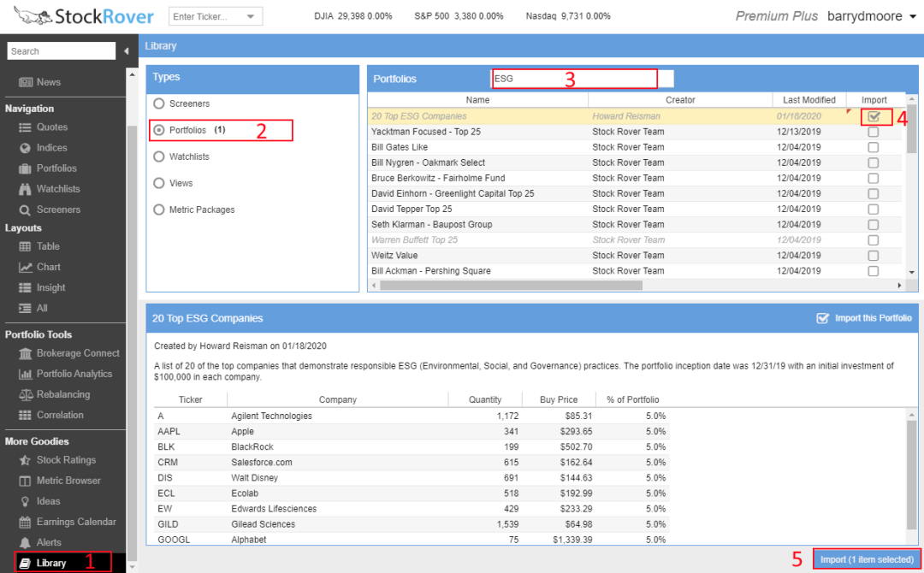Check import box for David Tepper Top 25

tap(874, 209)
